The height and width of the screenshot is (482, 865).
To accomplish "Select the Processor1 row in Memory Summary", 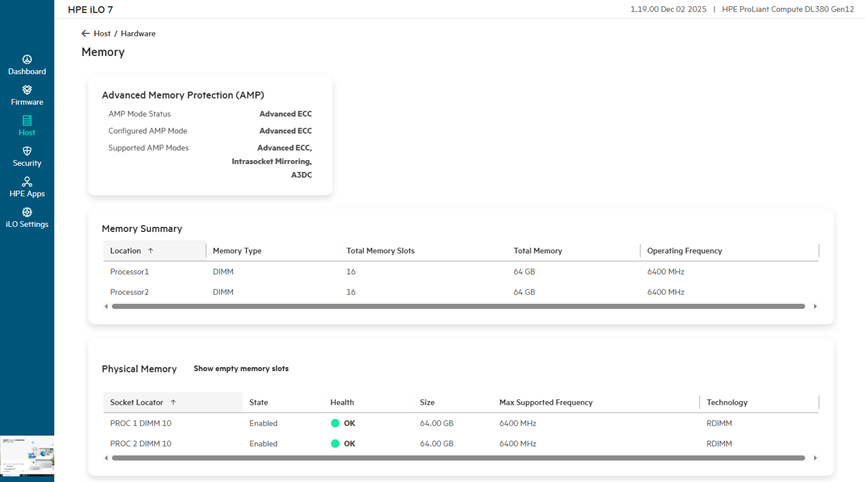I will pyautogui.click(x=130, y=272).
